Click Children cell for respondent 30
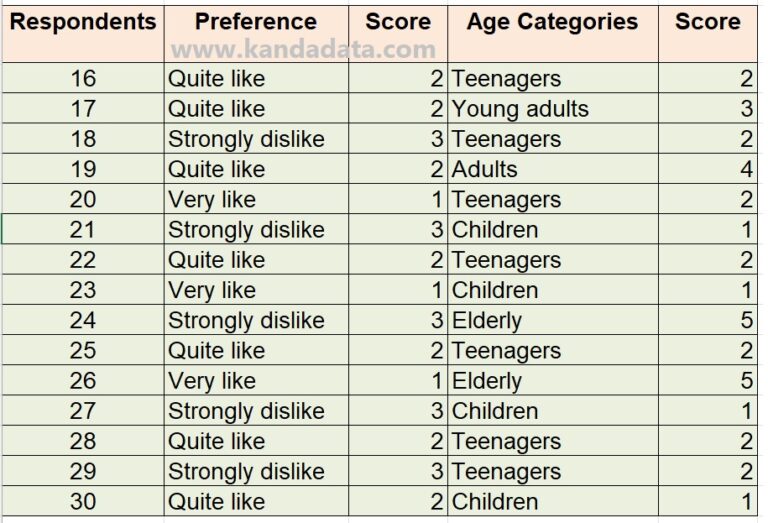768x523 pixels. coord(495,502)
